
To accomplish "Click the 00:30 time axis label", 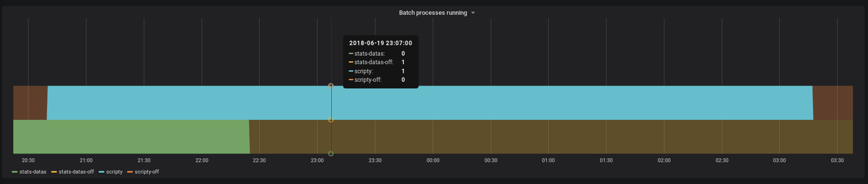I will pyautogui.click(x=491, y=161).
